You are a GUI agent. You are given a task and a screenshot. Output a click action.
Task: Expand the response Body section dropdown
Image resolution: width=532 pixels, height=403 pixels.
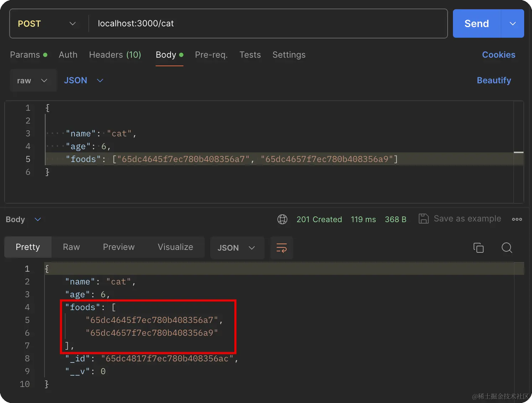tap(37, 219)
